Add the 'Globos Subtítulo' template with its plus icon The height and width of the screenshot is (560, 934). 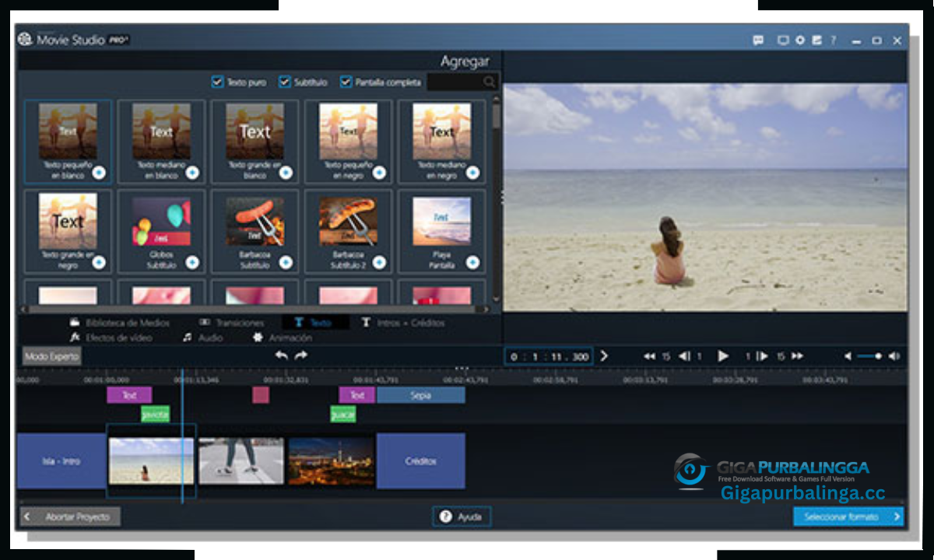(x=192, y=262)
